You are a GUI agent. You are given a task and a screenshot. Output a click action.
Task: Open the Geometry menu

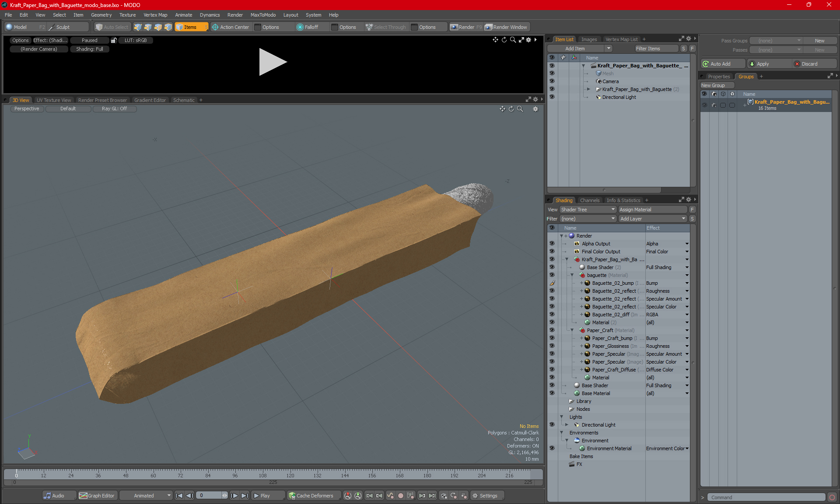click(x=101, y=15)
